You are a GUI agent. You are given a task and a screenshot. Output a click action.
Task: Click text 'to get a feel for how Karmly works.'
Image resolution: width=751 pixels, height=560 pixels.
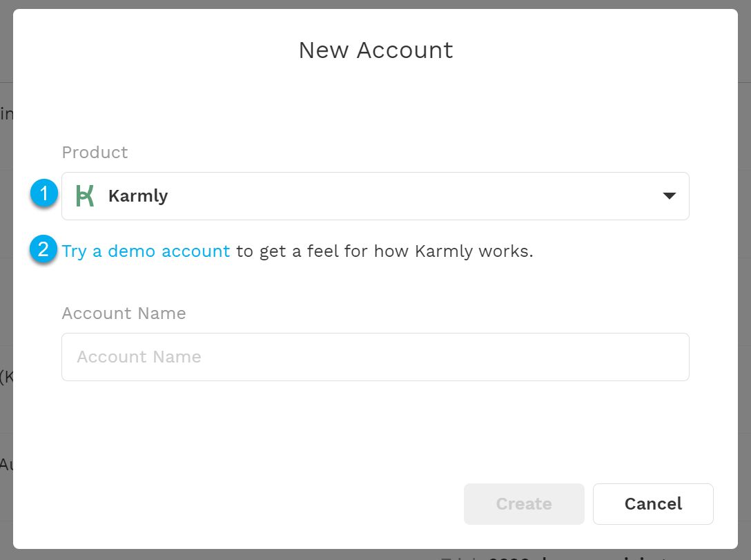click(384, 251)
